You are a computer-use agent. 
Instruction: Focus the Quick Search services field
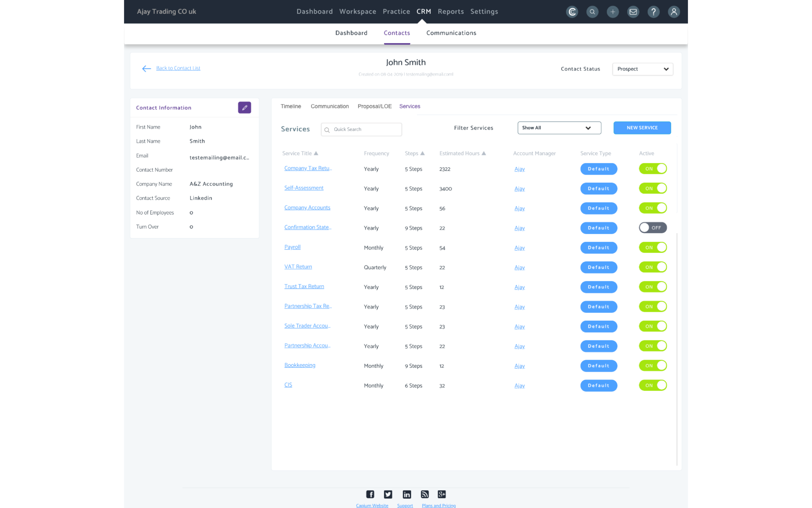coord(361,129)
